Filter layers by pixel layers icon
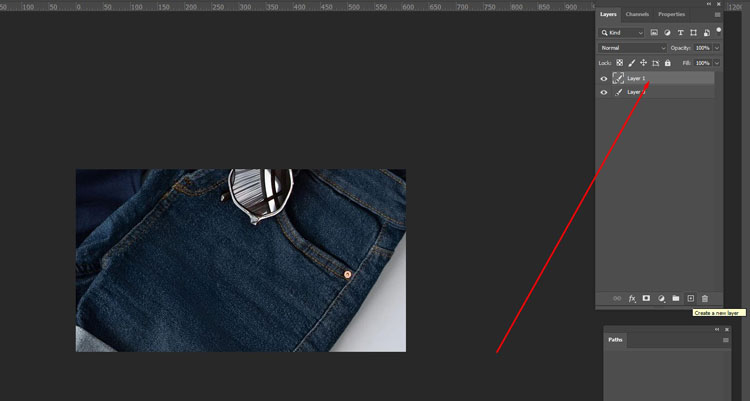The width and height of the screenshot is (750, 401). [x=654, y=33]
